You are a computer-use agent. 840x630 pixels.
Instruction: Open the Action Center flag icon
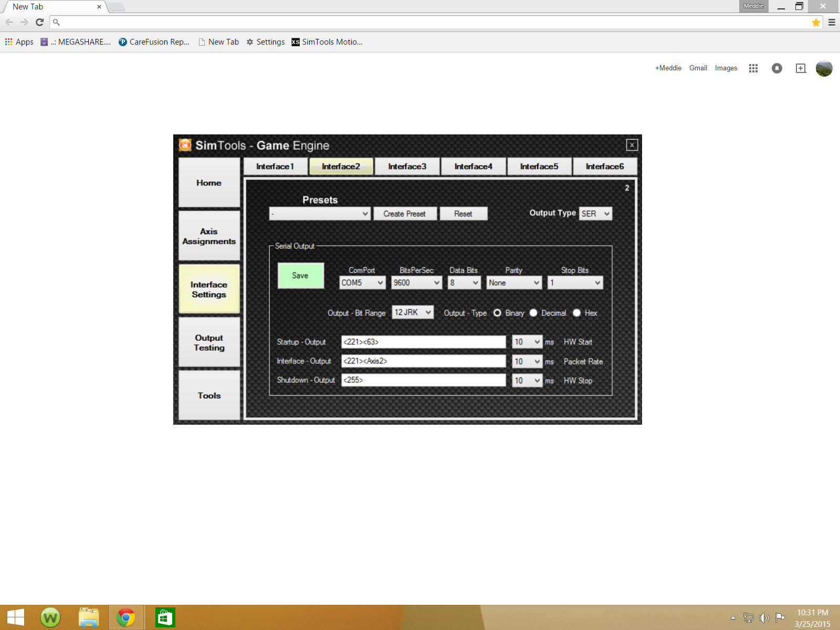[780, 618]
